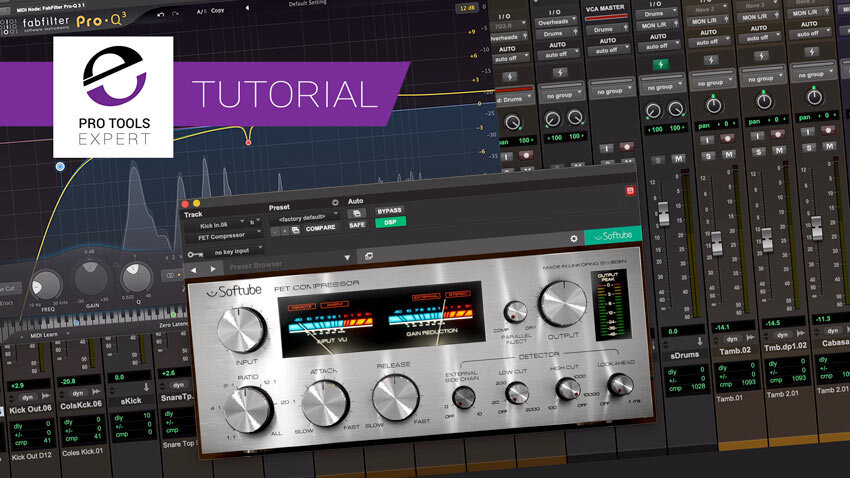The height and width of the screenshot is (478, 850).
Task: Toggle automation SAFE button
Action: tap(357, 224)
